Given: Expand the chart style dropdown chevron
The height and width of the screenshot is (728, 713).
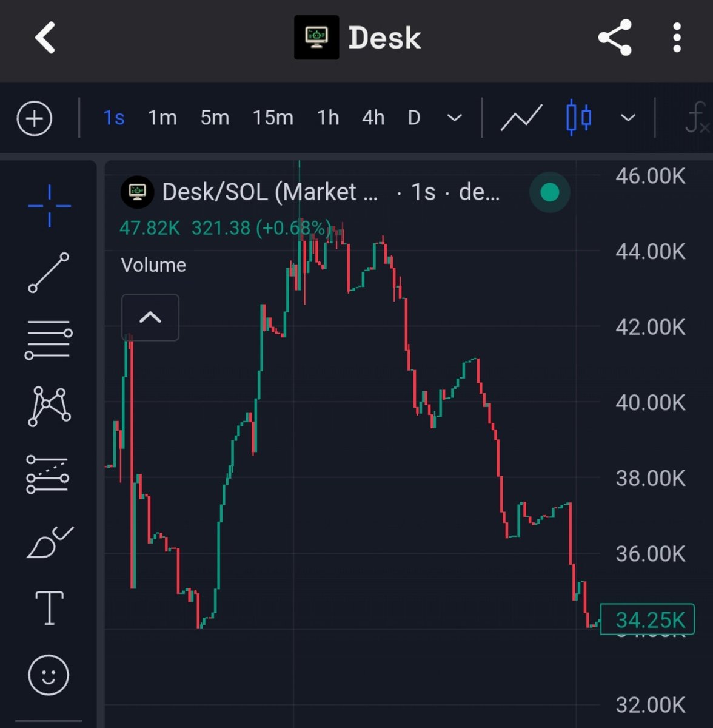Looking at the screenshot, I should (x=629, y=118).
